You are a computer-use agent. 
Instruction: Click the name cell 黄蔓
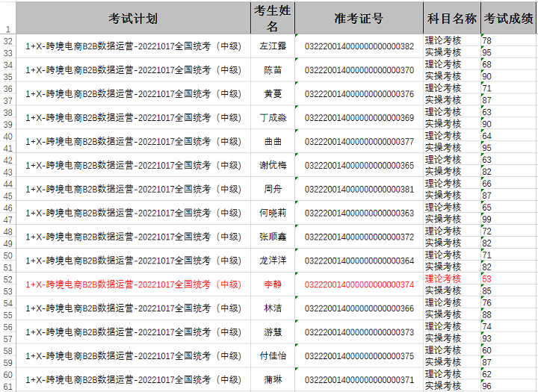coord(273,93)
